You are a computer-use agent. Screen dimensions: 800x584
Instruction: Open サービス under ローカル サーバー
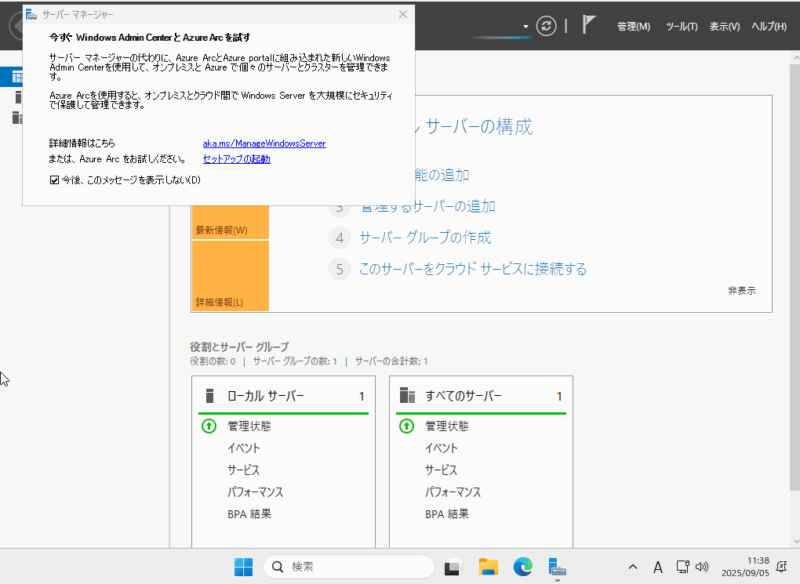pyautogui.click(x=243, y=470)
